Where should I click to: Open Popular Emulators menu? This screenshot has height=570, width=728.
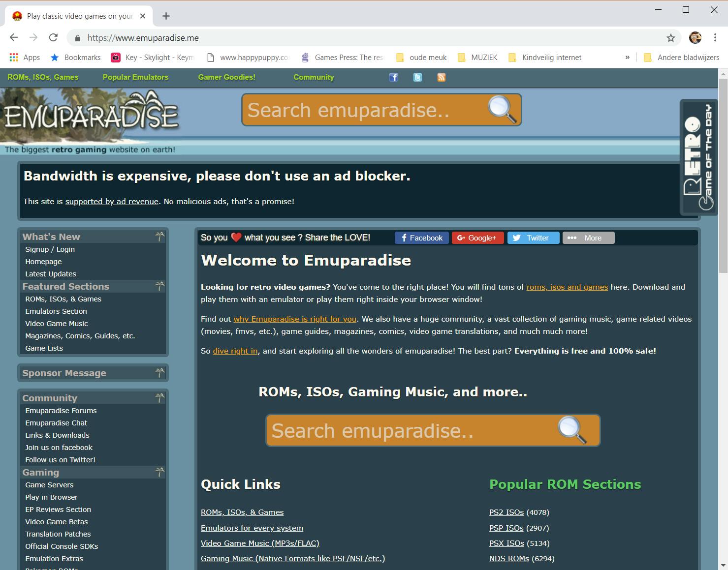click(135, 77)
